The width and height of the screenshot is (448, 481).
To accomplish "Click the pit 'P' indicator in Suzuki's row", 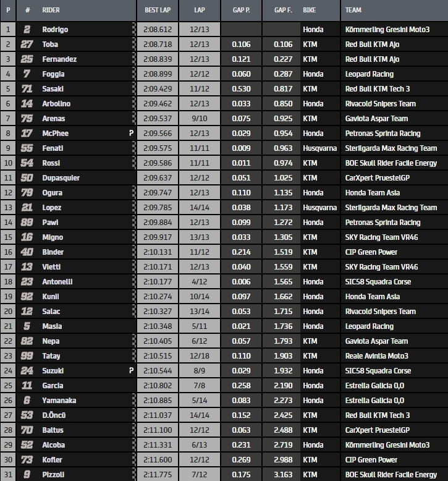I will click(x=131, y=370).
